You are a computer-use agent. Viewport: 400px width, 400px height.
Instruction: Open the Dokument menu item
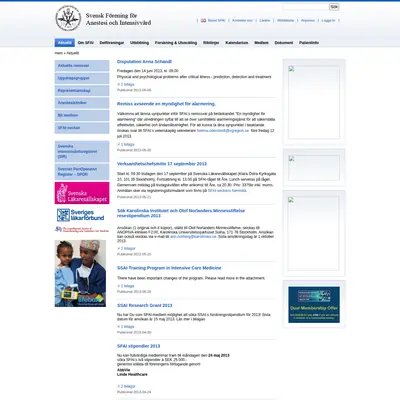[x=284, y=43]
